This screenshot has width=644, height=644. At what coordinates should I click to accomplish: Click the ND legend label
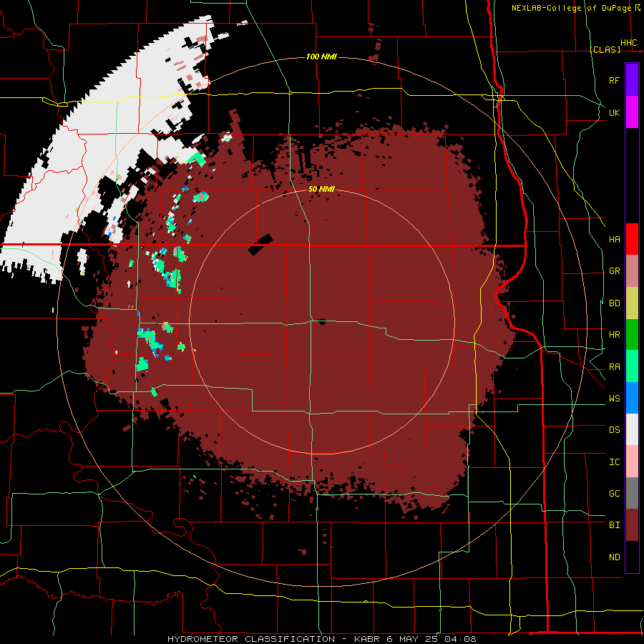pyautogui.click(x=614, y=557)
